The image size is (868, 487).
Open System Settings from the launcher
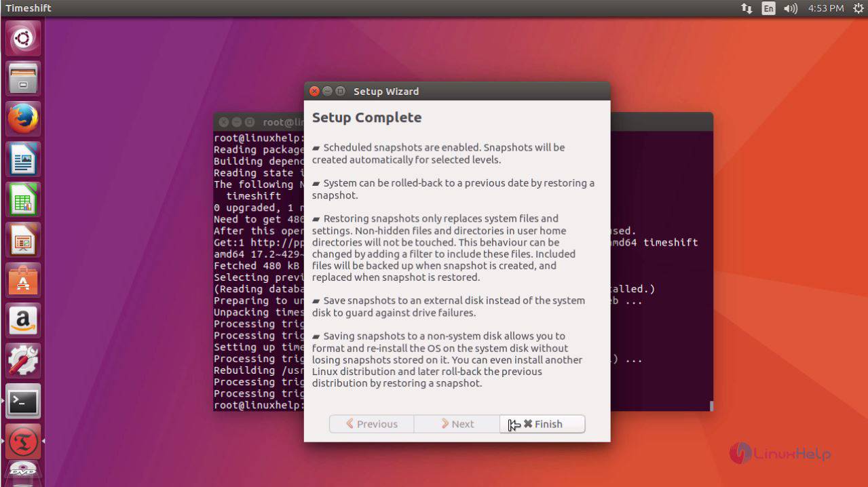pyautogui.click(x=23, y=361)
